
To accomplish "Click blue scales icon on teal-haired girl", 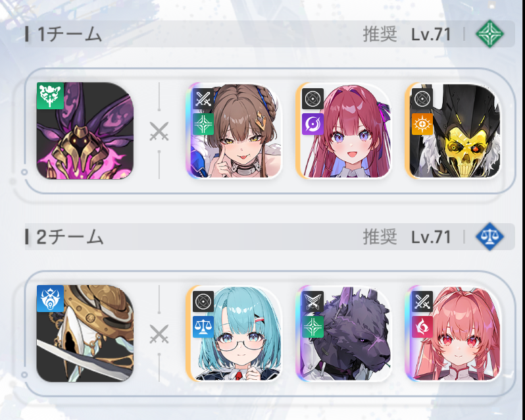I will (203, 327).
